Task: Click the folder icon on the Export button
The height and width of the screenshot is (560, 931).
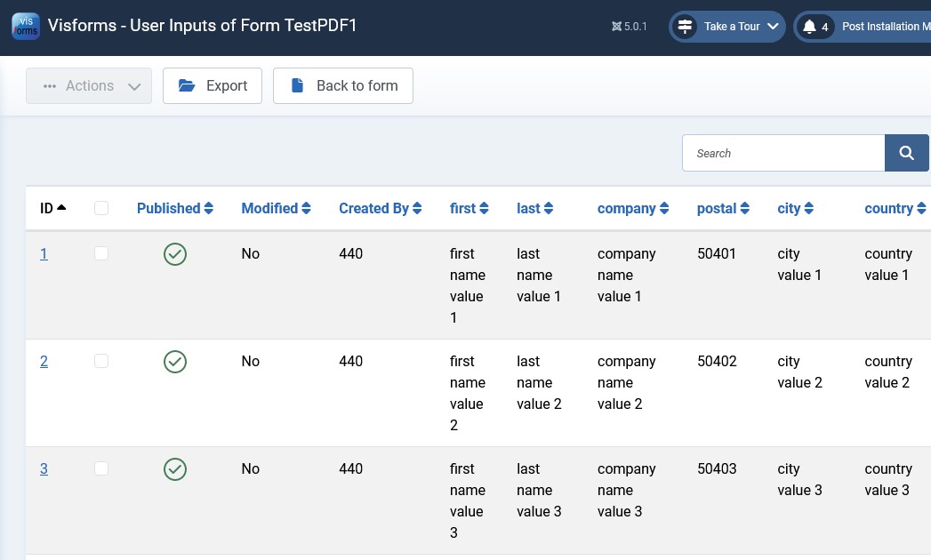Action: [x=187, y=85]
